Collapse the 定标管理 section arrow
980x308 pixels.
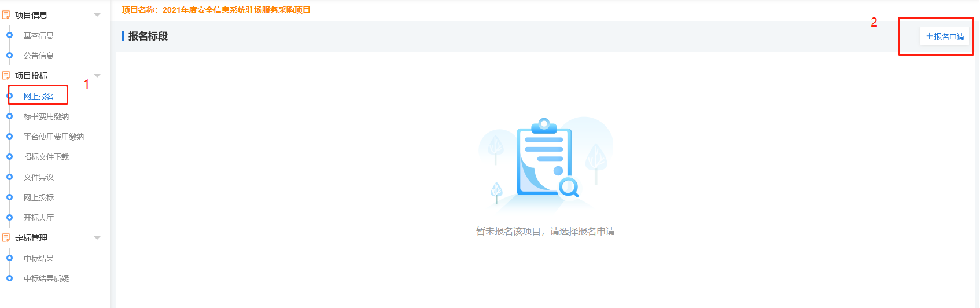coord(97,238)
